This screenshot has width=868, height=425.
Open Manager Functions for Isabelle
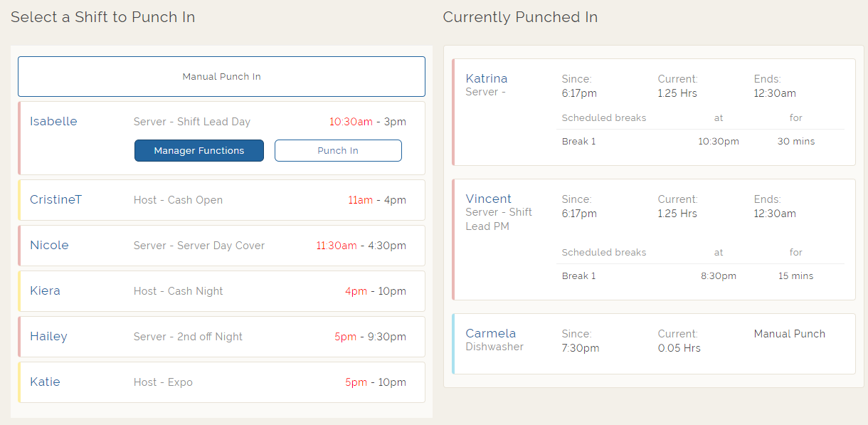(199, 150)
